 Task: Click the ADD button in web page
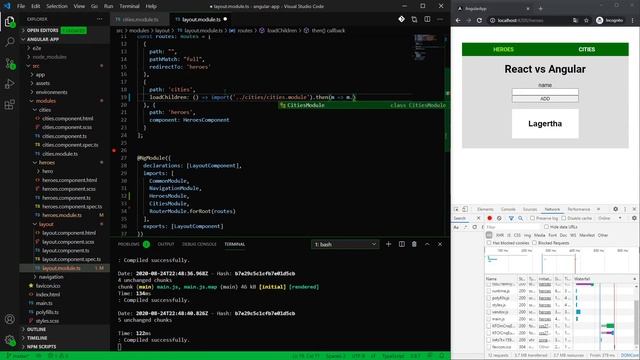coord(545,99)
